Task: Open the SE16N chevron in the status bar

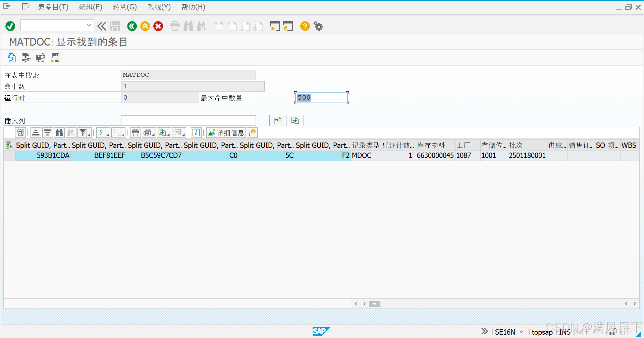Action: [x=521, y=331]
